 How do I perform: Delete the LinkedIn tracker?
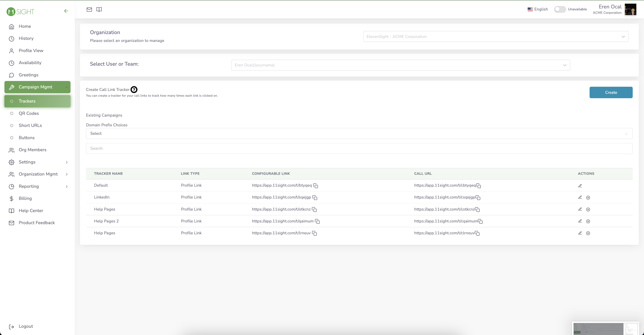(588, 197)
